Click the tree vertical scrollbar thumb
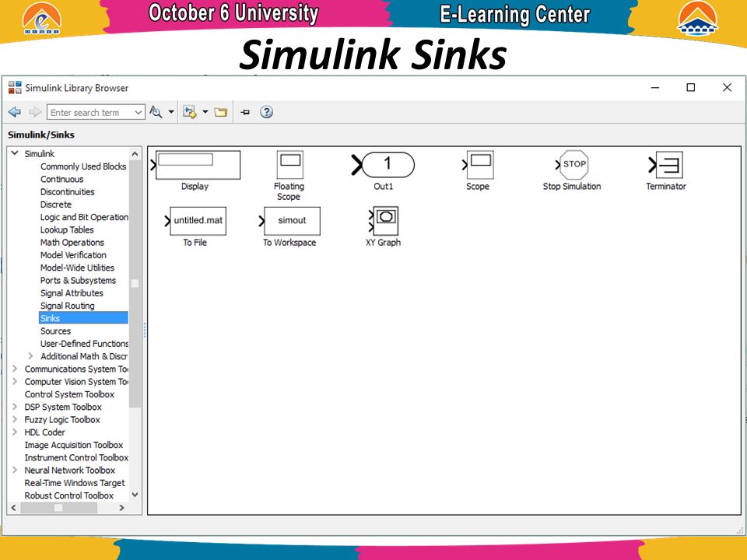The image size is (747, 560). (x=135, y=284)
